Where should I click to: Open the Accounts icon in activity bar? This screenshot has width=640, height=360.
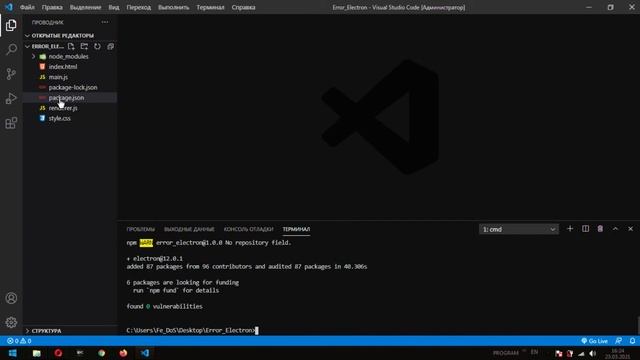[11, 298]
